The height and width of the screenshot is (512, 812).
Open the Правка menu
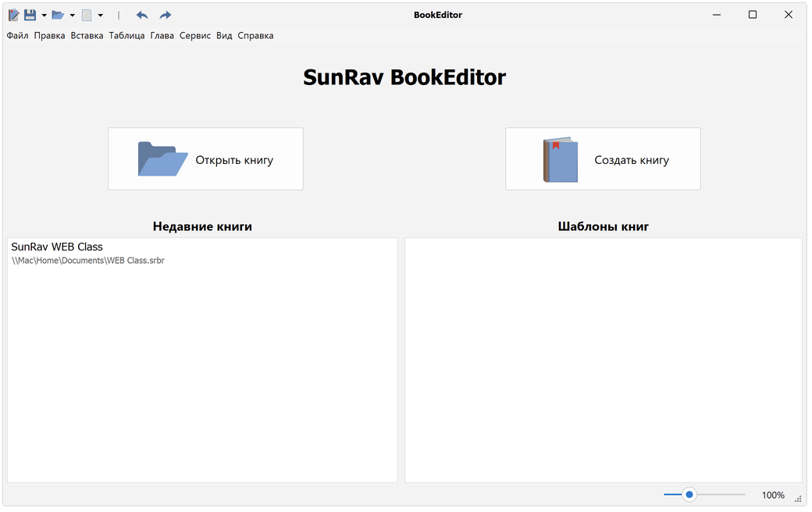[x=50, y=36]
